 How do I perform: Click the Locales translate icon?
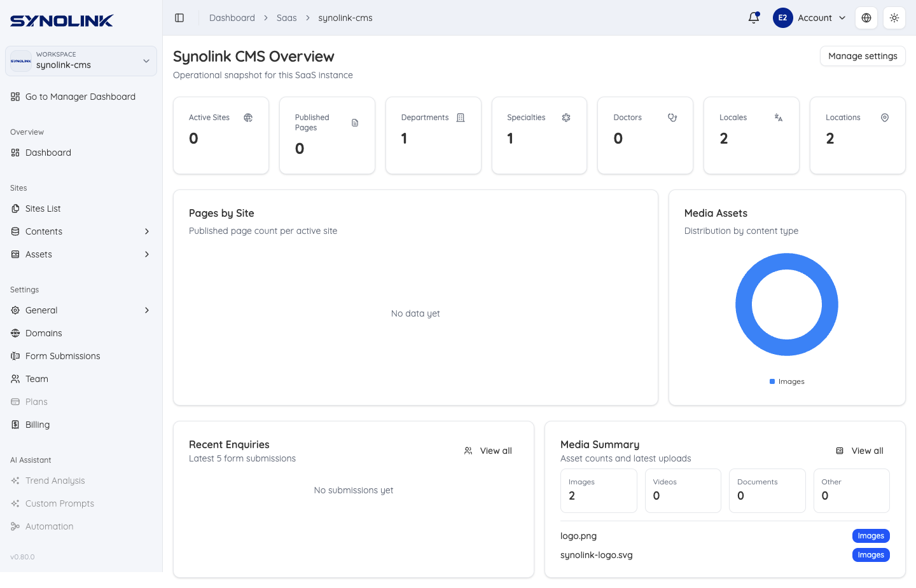pyautogui.click(x=779, y=118)
